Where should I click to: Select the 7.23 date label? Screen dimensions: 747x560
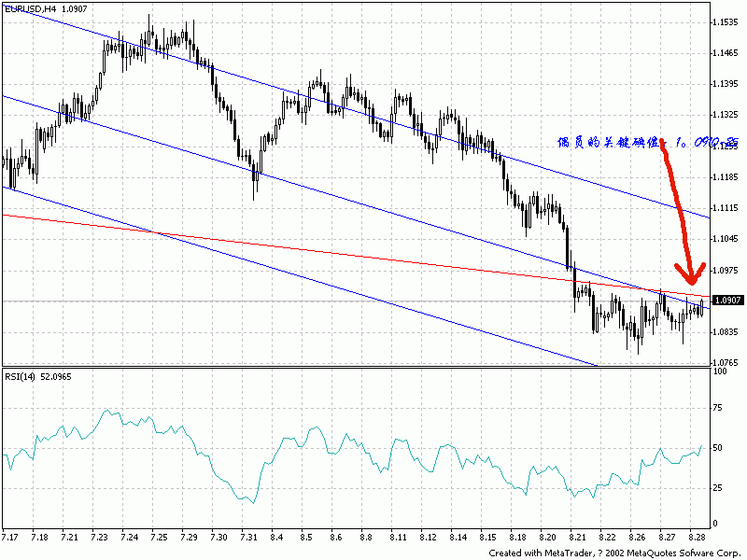click(99, 538)
